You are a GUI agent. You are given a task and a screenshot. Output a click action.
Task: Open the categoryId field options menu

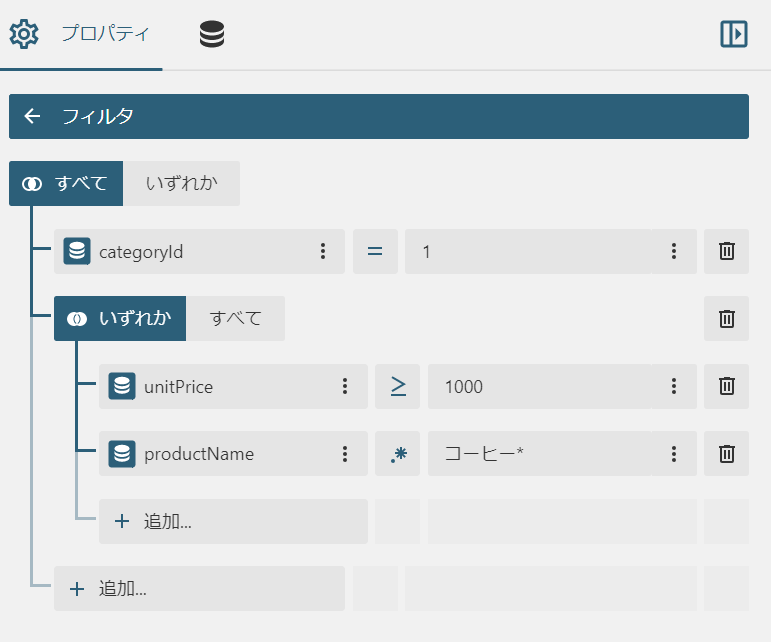323,251
